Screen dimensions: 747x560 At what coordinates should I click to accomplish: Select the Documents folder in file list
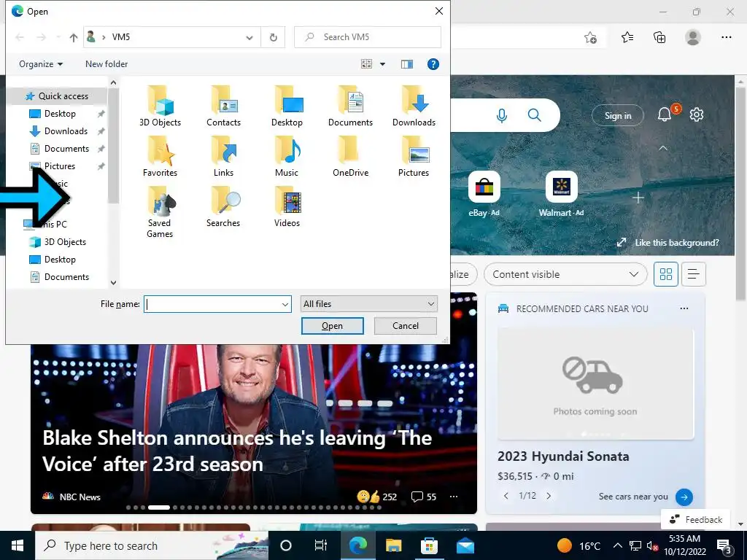pyautogui.click(x=350, y=106)
